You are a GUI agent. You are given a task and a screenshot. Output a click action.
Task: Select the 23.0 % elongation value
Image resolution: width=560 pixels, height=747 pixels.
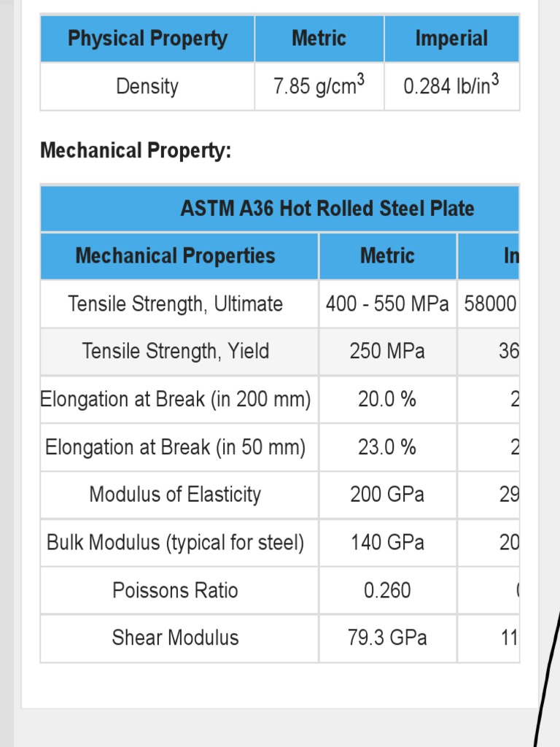point(387,447)
